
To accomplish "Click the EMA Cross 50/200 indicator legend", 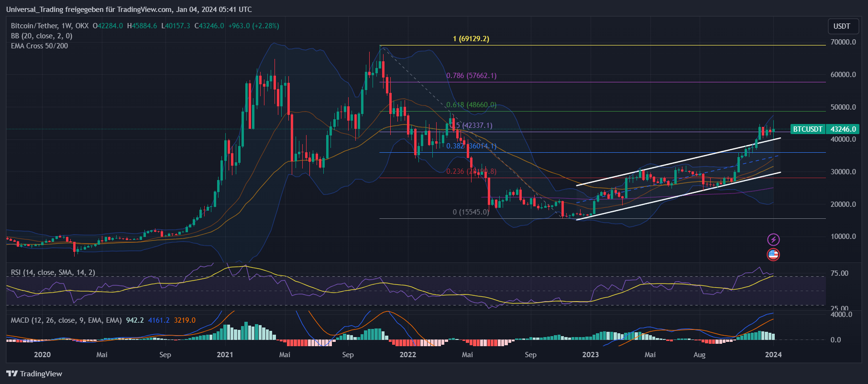I will 39,46.
